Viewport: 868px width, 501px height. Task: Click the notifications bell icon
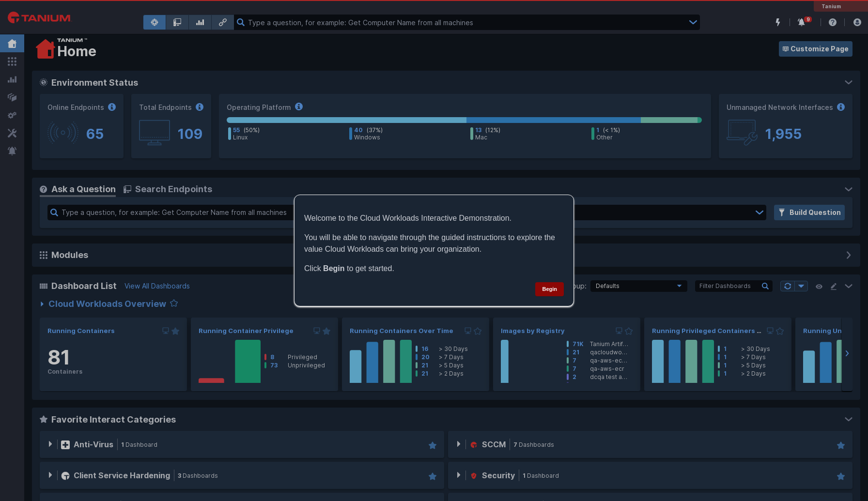click(801, 22)
